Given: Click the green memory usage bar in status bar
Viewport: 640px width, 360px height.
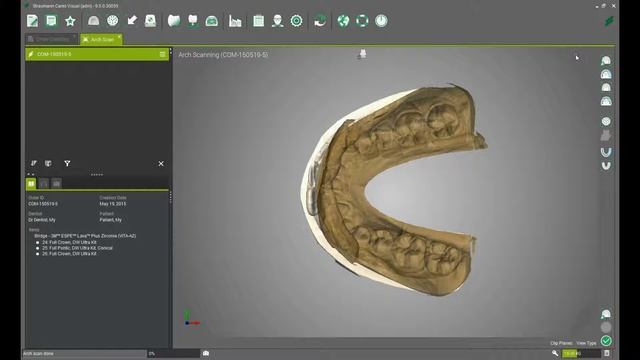Looking at the screenshot, I should point(581,353).
